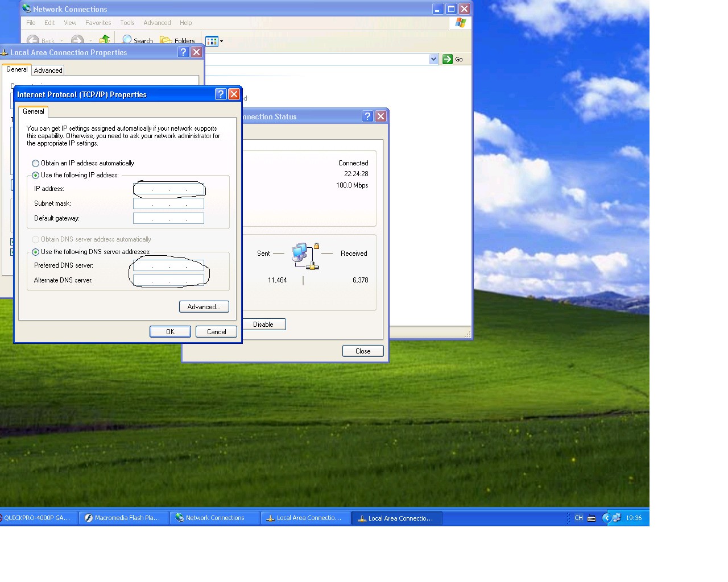Open Help menu in Network Connections

click(186, 23)
